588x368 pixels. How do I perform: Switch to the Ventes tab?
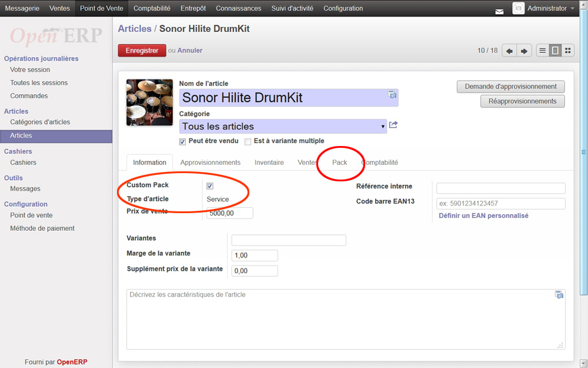(x=308, y=163)
